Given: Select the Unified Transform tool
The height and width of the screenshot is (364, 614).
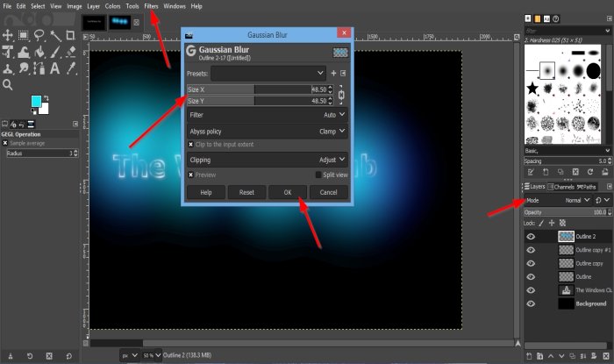Looking at the screenshot, I should coord(7,52).
